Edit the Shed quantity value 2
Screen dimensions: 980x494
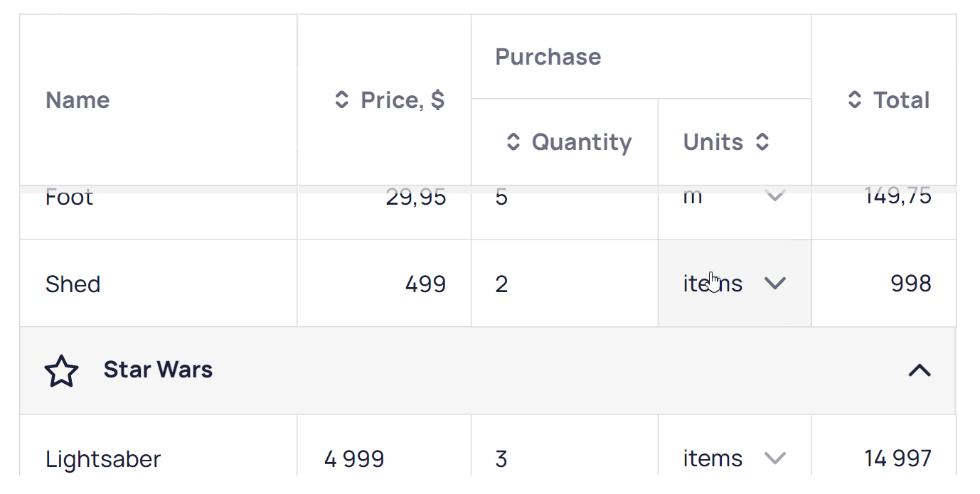point(502,284)
